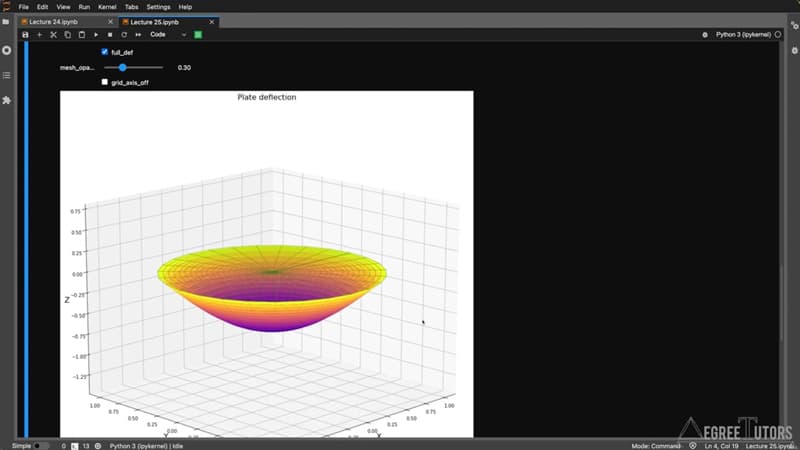Open the running kernels sidebar panel
The height and width of the screenshot is (450, 800).
click(x=6, y=50)
